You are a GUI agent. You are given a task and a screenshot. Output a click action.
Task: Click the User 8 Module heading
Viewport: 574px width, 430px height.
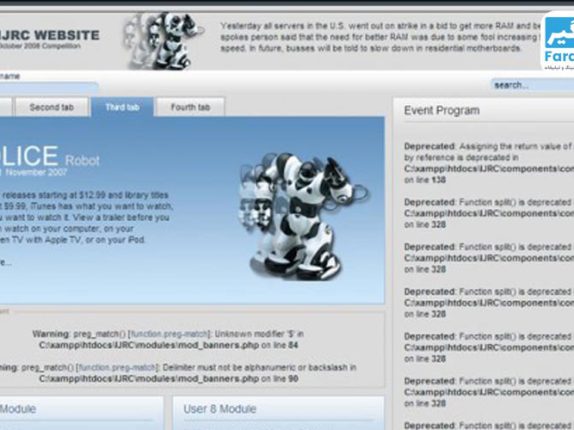220,409
